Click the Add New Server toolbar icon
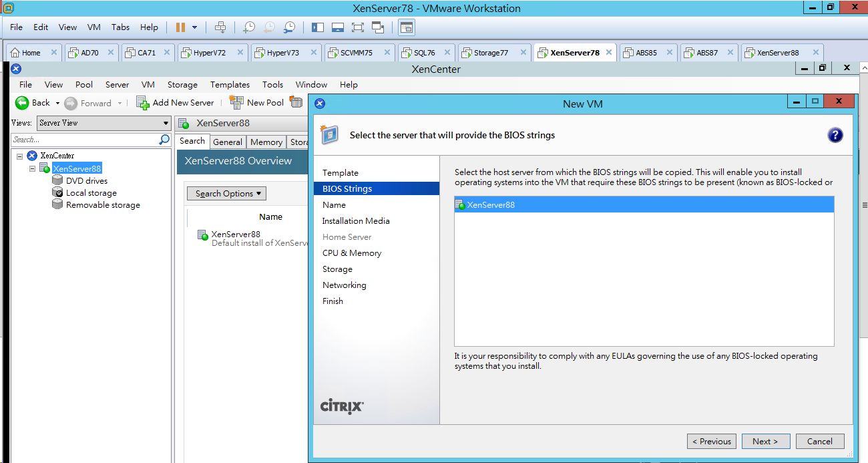This screenshot has height=463, width=868. pyautogui.click(x=142, y=102)
